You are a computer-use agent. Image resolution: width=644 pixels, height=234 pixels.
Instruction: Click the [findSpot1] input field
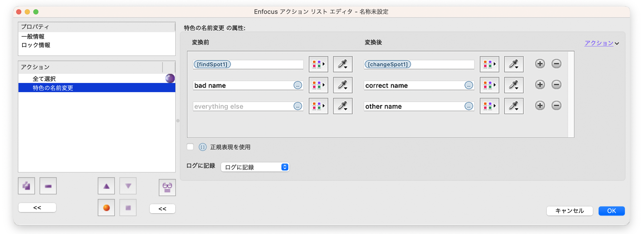coord(248,64)
